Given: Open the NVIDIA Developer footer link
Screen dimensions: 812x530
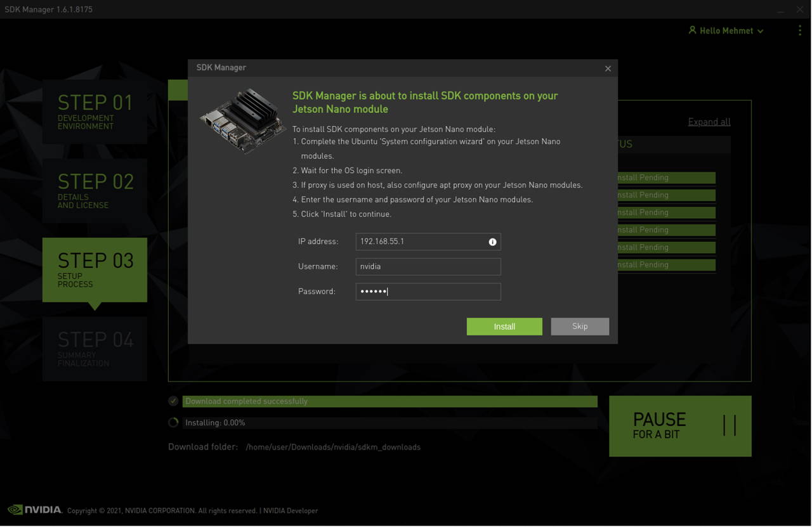Looking at the screenshot, I should click(291, 510).
